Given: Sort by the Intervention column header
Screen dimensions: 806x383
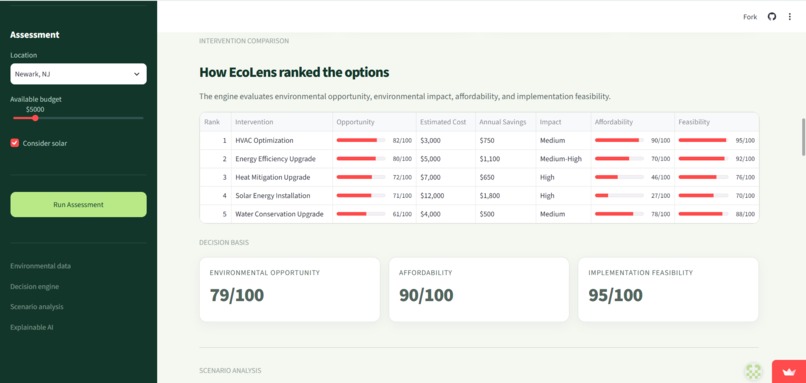Looking at the screenshot, I should tap(282, 122).
